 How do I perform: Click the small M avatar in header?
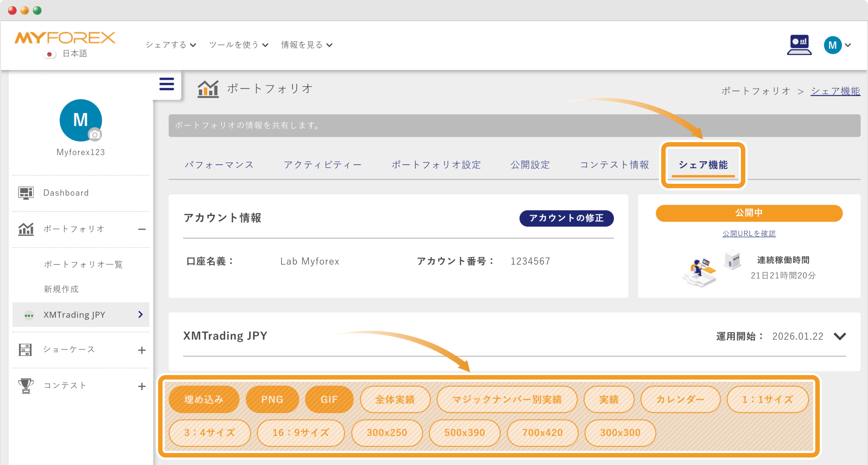(833, 45)
